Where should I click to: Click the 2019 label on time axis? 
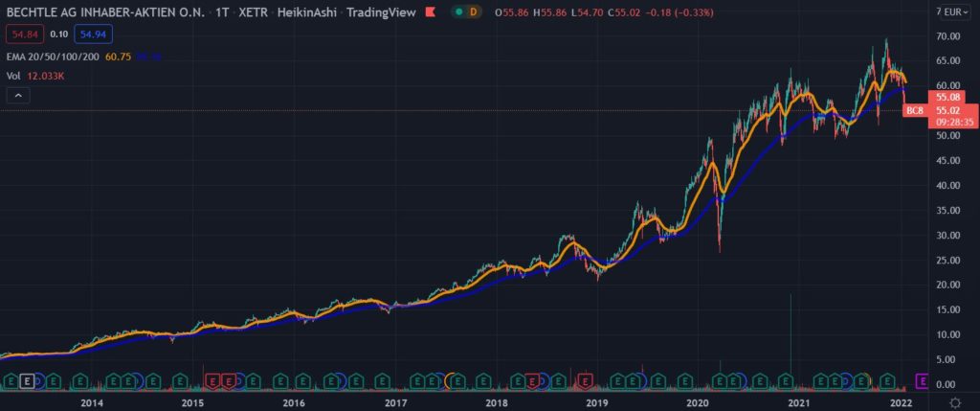[x=597, y=402]
